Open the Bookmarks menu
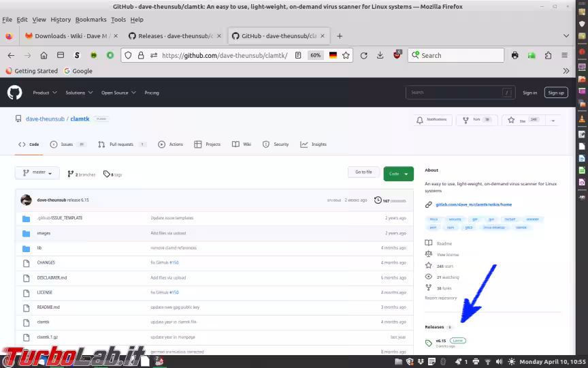Screen dimensions: 588x368 coord(91,20)
